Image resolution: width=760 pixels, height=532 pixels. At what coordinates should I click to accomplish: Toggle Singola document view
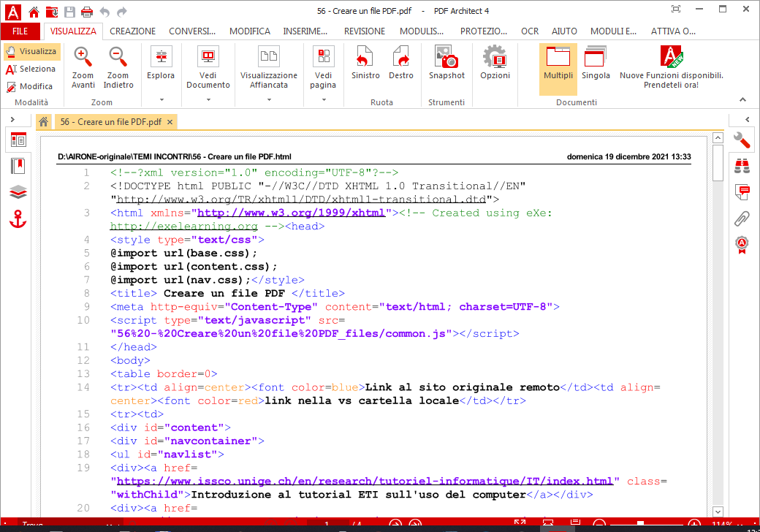[595, 63]
